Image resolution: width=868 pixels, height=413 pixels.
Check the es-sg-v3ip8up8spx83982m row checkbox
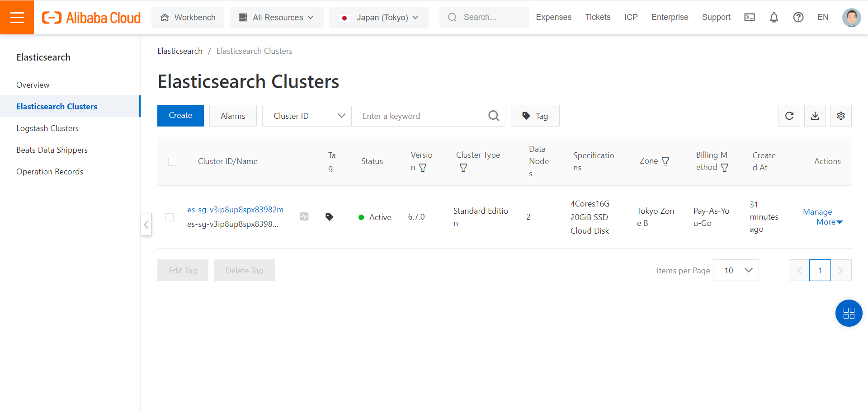click(x=170, y=217)
